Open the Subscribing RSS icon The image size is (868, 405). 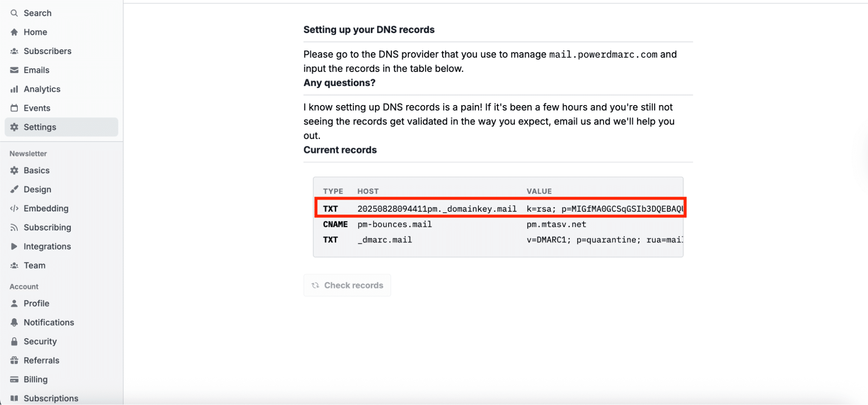tap(14, 227)
